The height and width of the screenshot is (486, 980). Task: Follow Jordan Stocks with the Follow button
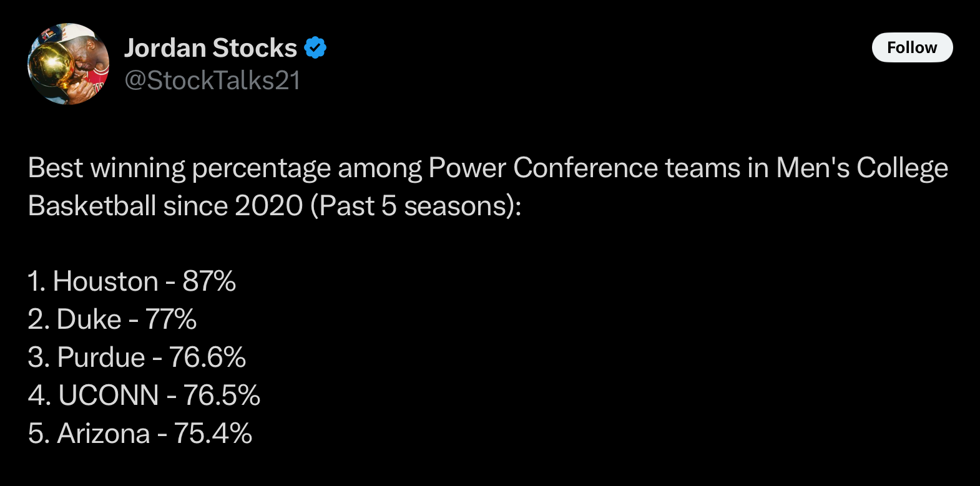tap(912, 47)
